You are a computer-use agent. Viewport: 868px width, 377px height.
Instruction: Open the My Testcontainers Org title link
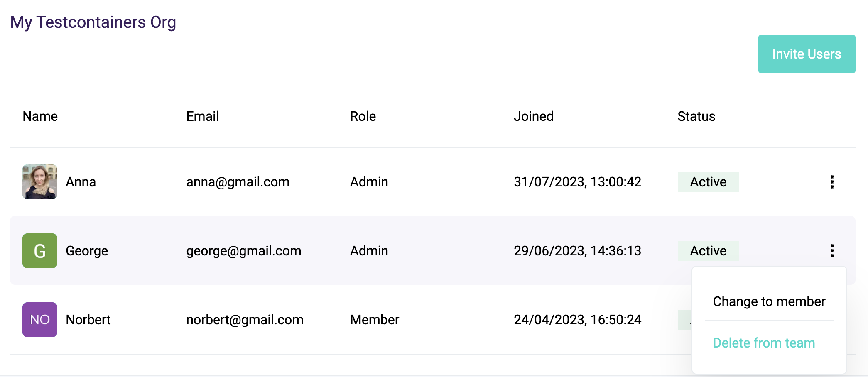(93, 22)
